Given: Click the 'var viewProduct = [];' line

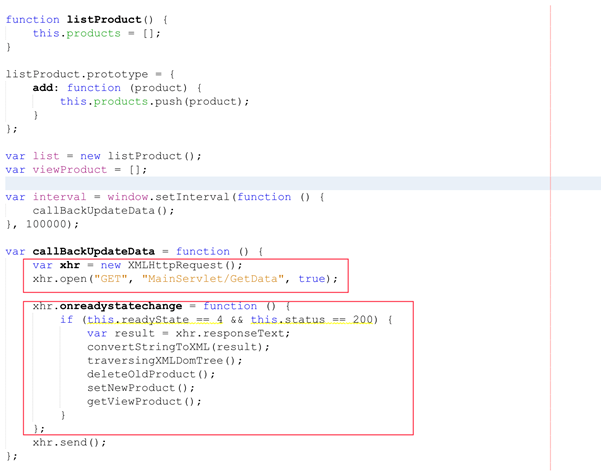Looking at the screenshot, I should coord(76,169).
